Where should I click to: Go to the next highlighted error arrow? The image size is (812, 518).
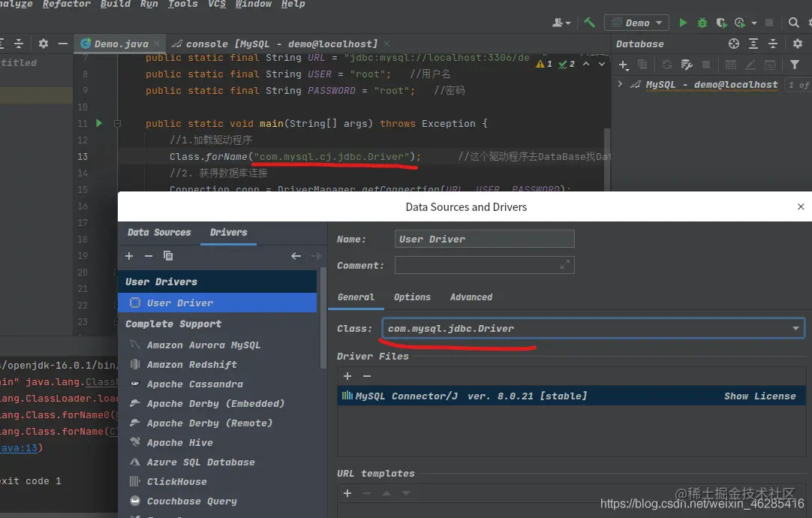point(601,64)
